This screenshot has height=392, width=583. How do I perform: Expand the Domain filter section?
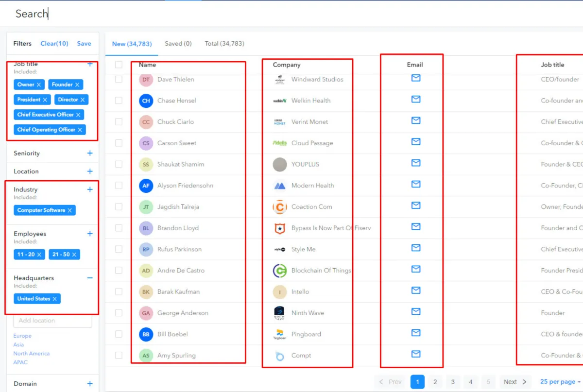pos(90,384)
